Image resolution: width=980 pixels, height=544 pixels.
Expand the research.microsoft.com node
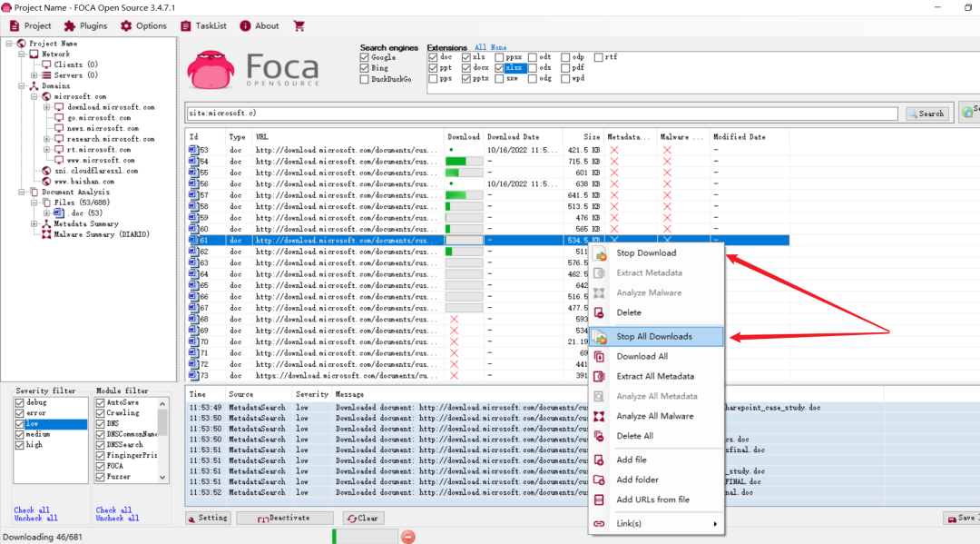coord(47,140)
